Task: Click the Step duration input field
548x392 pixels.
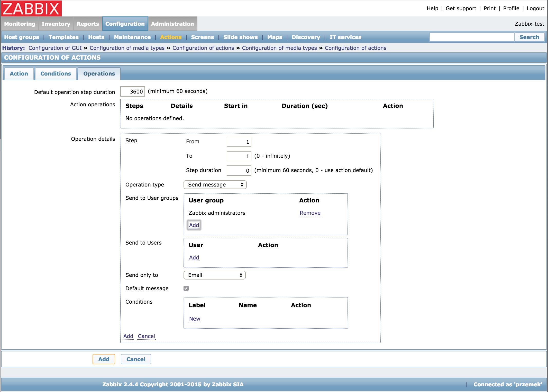Action: click(239, 171)
